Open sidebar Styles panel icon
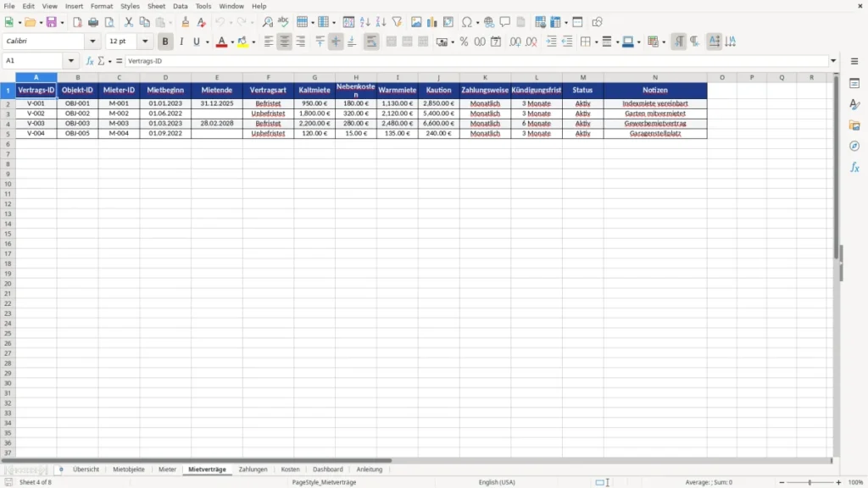 [x=854, y=104]
